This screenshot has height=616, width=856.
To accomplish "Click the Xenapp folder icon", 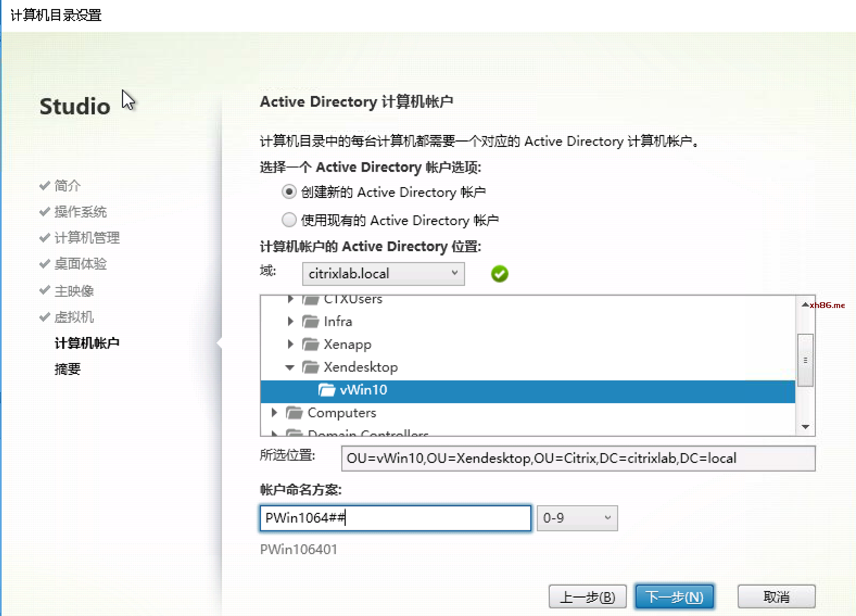I will [x=310, y=344].
